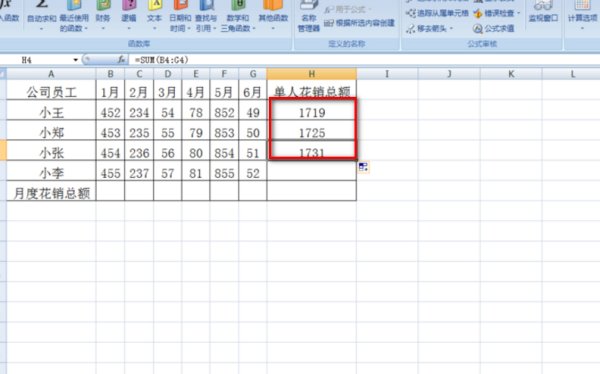
Task: Select highlighted column H header
Action: pos(312,74)
